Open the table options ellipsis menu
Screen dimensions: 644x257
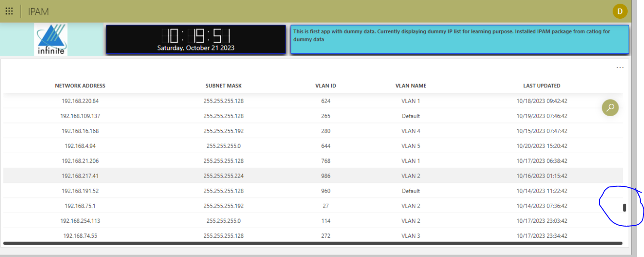620,68
